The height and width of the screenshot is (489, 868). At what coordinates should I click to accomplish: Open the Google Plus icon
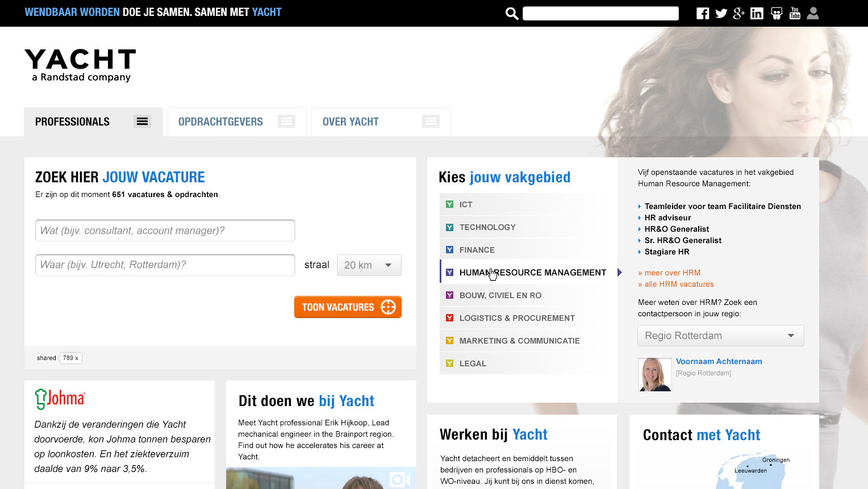(738, 14)
